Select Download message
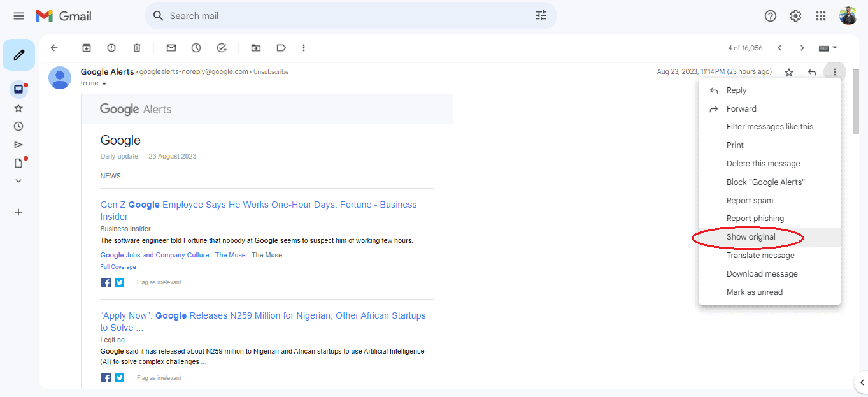The height and width of the screenshot is (397, 868). point(770,274)
